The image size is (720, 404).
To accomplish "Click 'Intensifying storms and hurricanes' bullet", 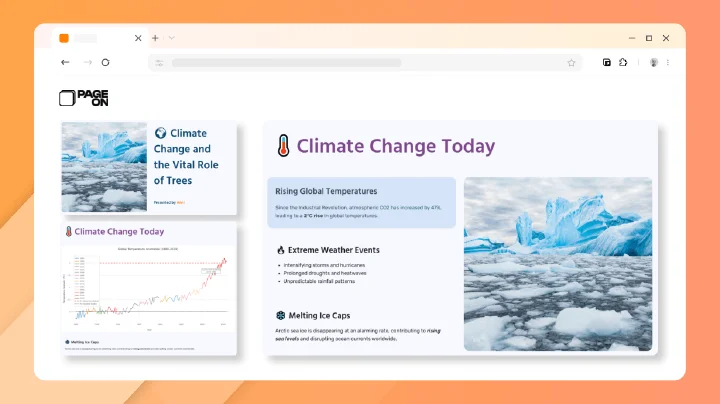I will tap(324, 265).
